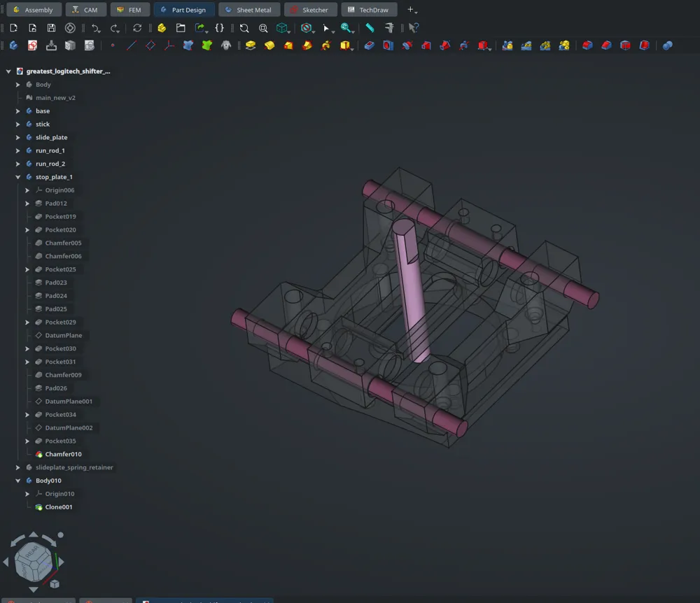Image resolution: width=700 pixels, height=603 pixels.
Task: Expand the base tree node
Action: [x=18, y=111]
